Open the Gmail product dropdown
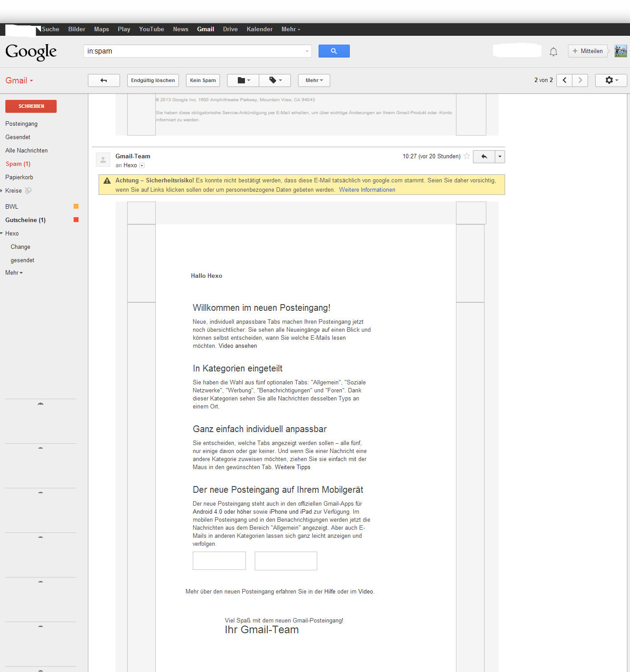The image size is (630, 672). coord(19,81)
